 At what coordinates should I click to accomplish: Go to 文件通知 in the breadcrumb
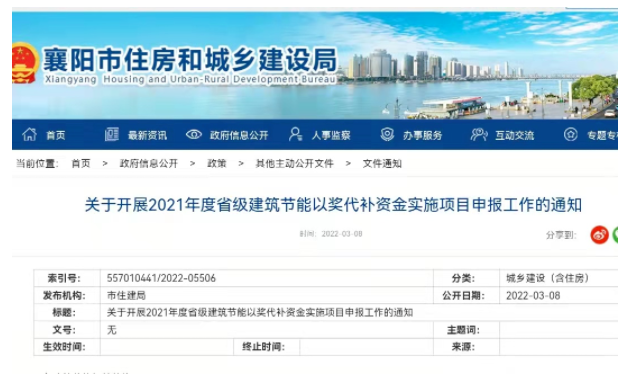(x=382, y=163)
